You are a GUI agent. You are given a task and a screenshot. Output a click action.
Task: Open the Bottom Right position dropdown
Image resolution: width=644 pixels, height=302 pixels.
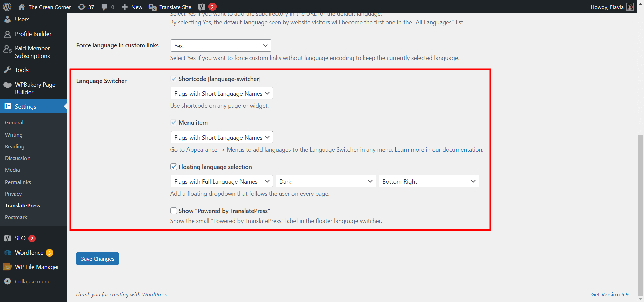[x=429, y=181]
